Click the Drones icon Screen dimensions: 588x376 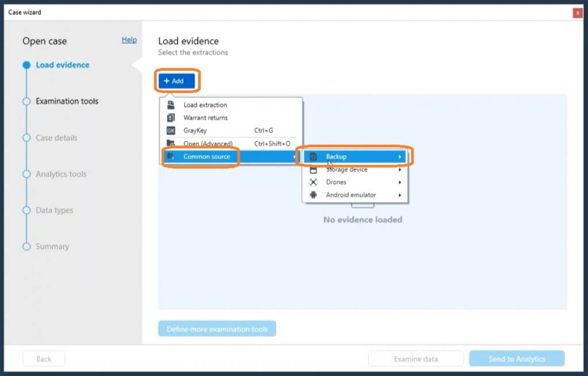(313, 182)
